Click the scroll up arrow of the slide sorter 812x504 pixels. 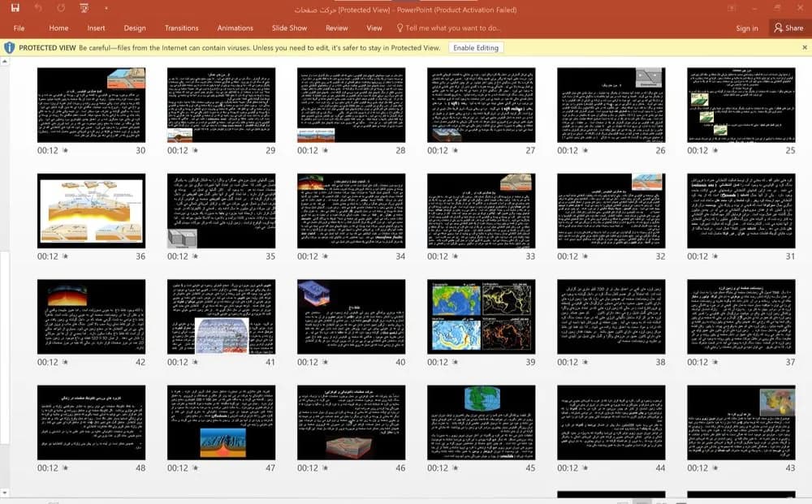(5, 62)
